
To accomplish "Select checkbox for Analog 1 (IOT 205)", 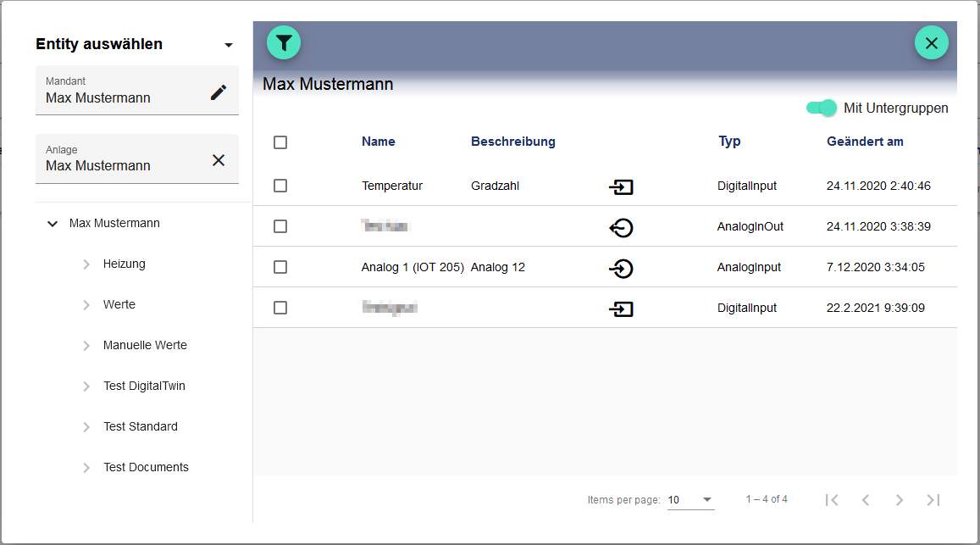I will click(x=280, y=267).
